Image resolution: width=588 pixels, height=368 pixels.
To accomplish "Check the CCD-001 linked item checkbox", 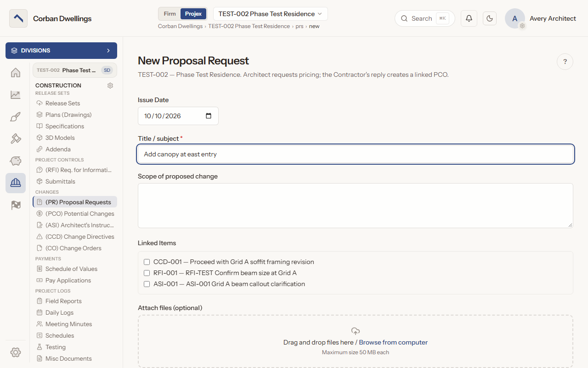I will pyautogui.click(x=147, y=262).
